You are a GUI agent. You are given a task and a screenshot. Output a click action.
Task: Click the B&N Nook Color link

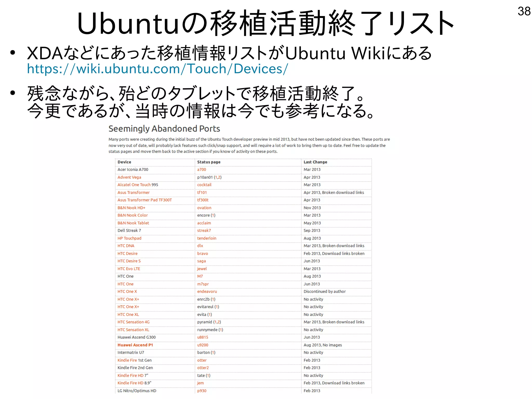(132, 215)
